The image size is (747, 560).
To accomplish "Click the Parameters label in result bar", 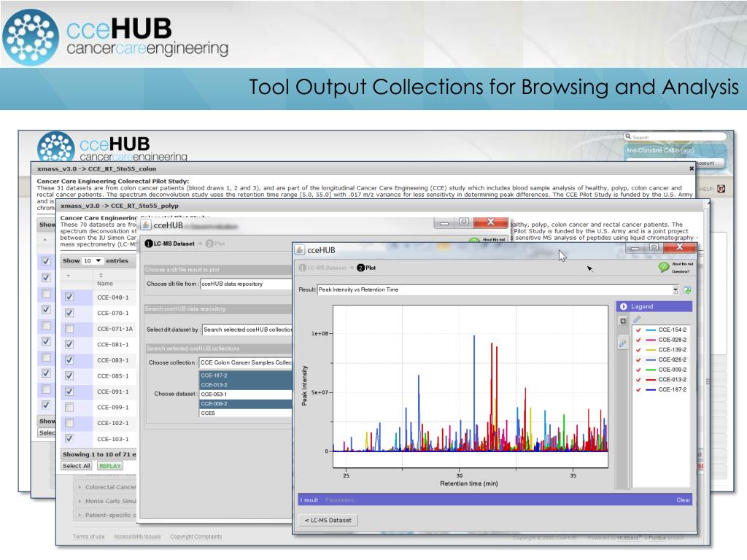I will pos(340,500).
